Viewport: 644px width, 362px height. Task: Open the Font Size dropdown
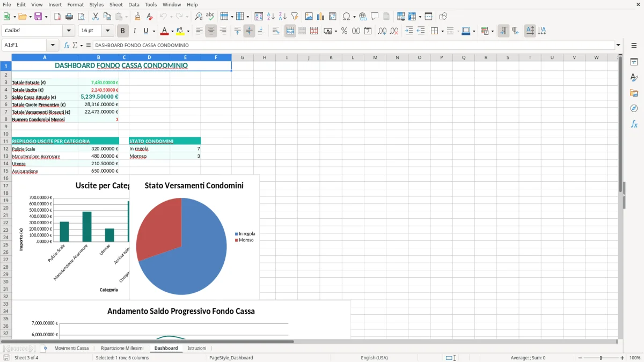coord(107,31)
